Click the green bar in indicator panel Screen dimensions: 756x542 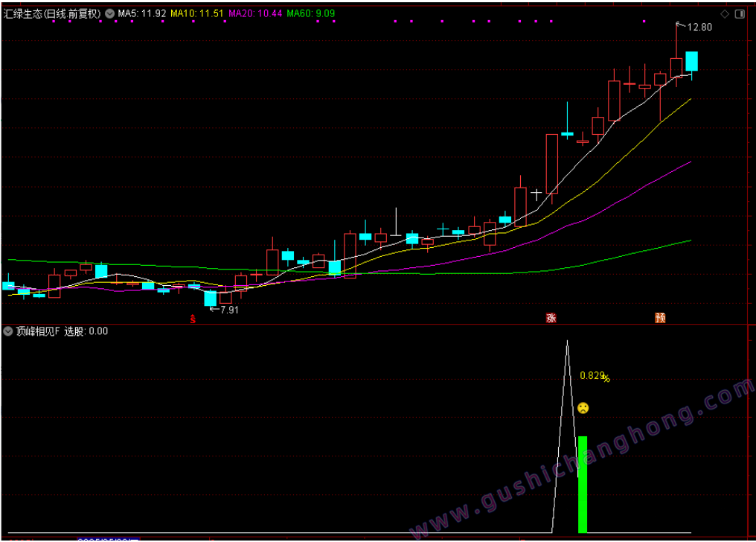coord(583,484)
